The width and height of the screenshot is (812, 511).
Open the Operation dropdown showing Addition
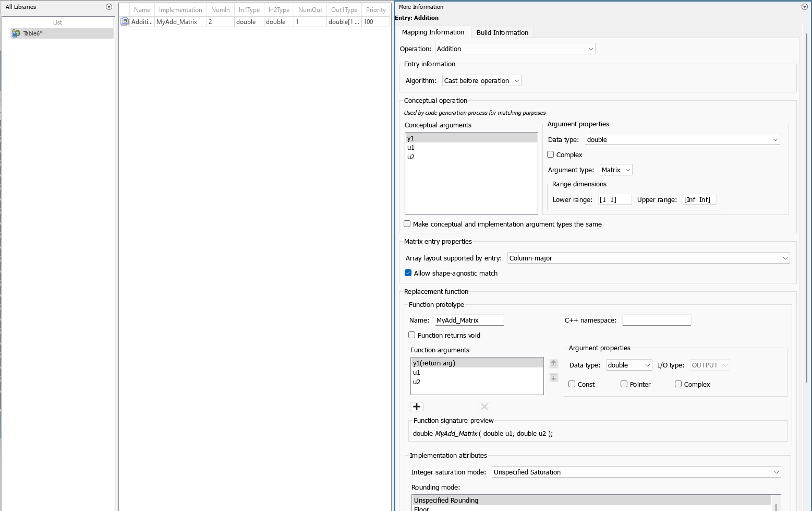(515, 49)
